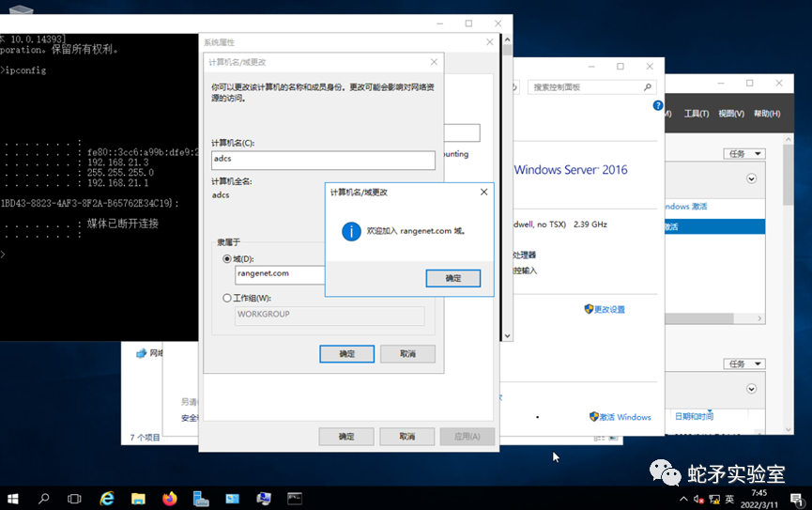812x510 pixels.
Task: Open the Control Panel taskbar icon
Action: point(232,499)
